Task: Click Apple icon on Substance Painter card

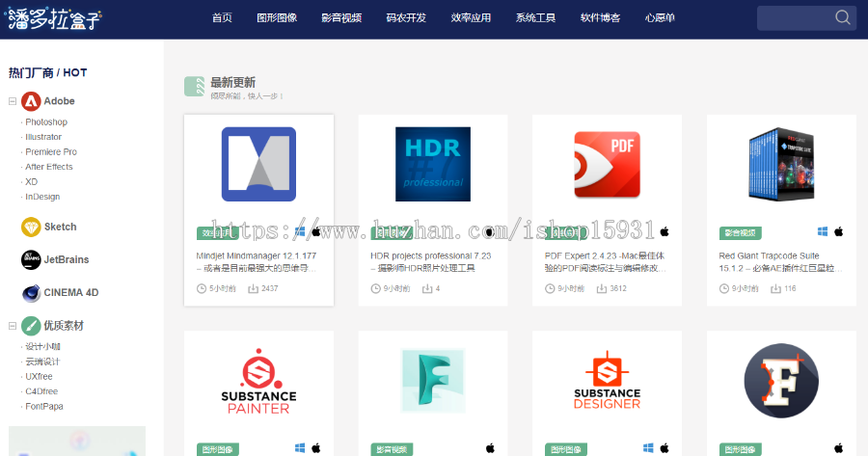Action: [x=316, y=448]
